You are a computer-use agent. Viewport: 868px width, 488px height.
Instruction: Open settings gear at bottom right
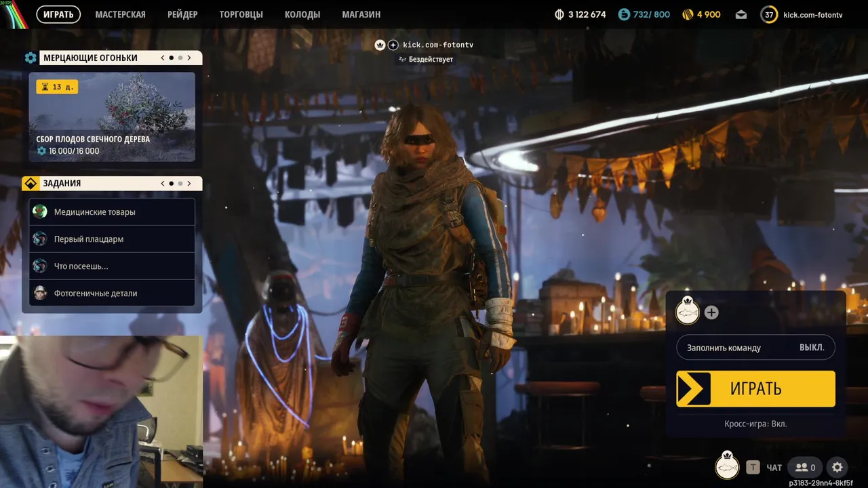click(x=837, y=467)
